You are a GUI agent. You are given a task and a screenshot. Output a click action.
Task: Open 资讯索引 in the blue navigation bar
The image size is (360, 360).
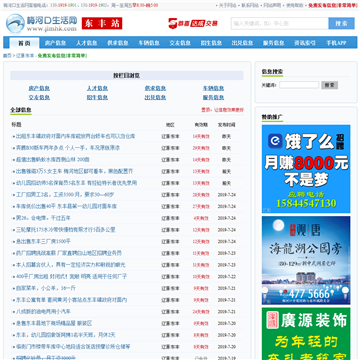click(x=305, y=43)
